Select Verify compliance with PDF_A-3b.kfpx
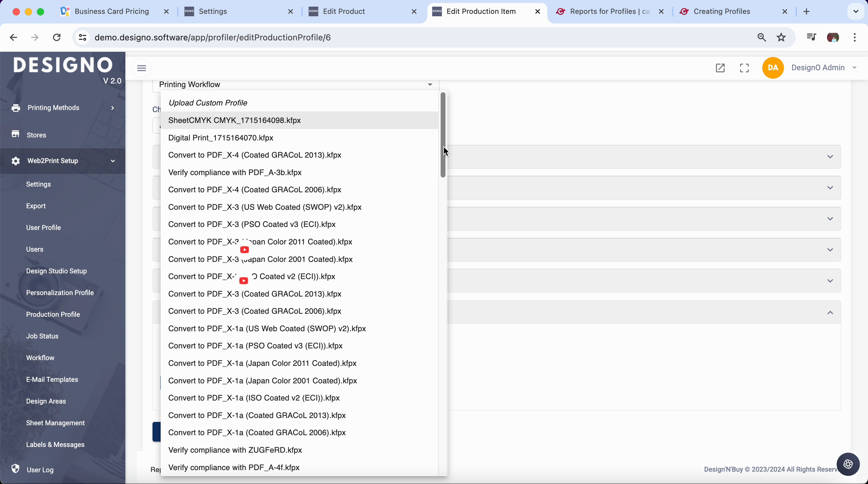 coord(235,173)
